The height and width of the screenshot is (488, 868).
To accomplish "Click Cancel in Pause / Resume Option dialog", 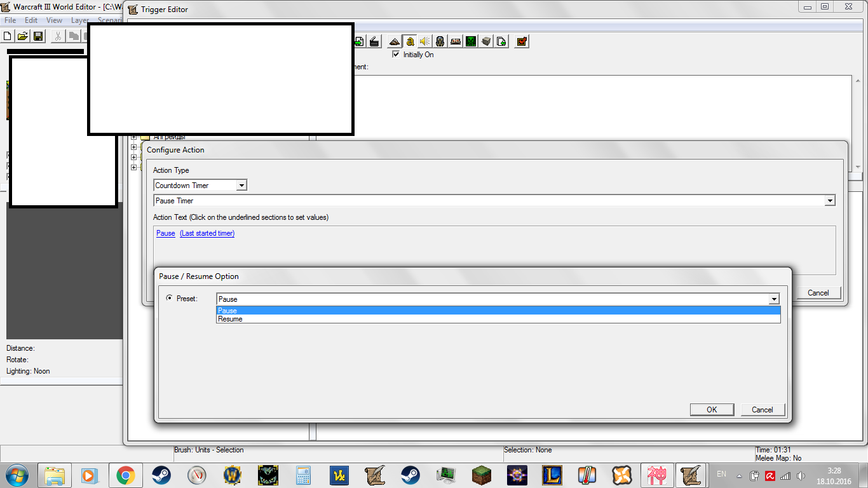I will (x=763, y=410).
